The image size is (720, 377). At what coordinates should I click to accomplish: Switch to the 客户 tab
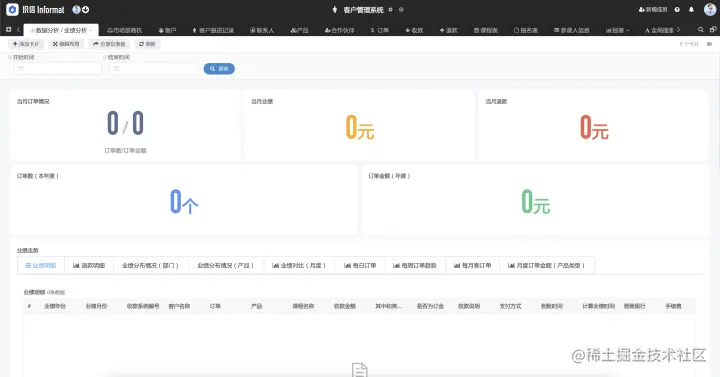click(x=167, y=30)
